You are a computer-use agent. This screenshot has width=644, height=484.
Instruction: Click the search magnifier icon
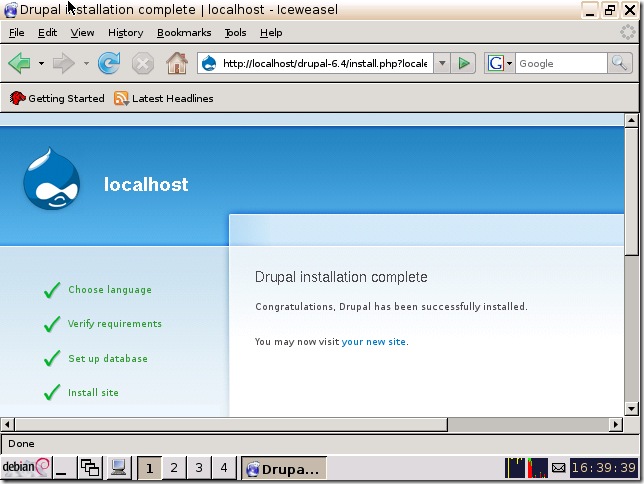pyautogui.click(x=619, y=63)
